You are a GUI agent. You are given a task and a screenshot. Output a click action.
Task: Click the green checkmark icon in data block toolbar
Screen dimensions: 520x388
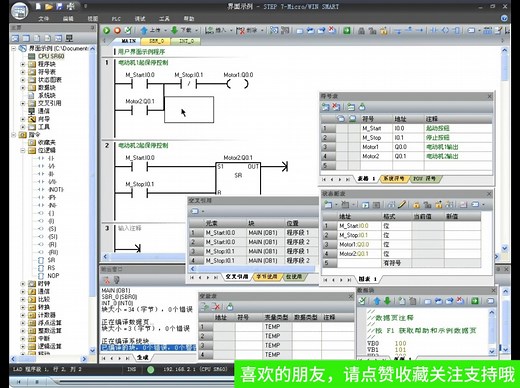tap(362, 301)
